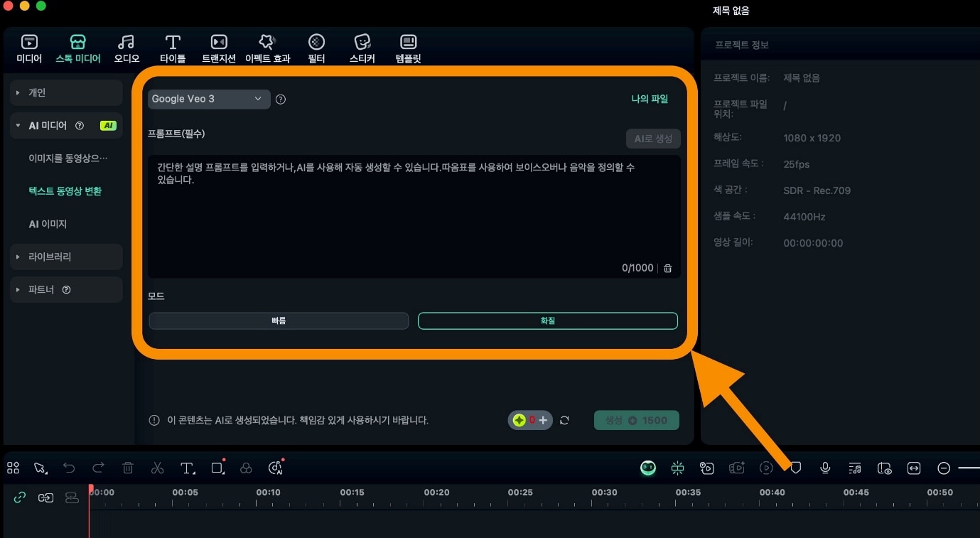The width and height of the screenshot is (980, 538).
Task: Open the Google Veo 3 model dropdown
Action: [x=208, y=99]
